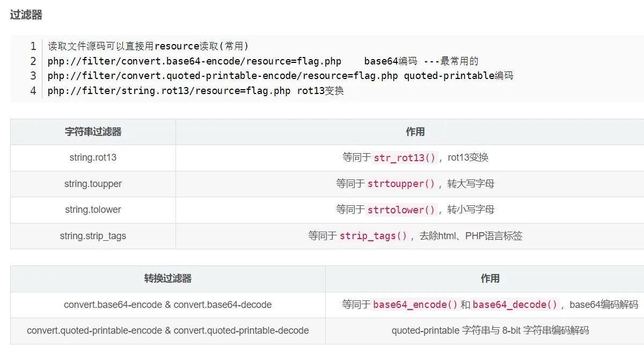The image size is (644, 345).
Task: Click the strip_tags() inline code
Action: (374, 236)
